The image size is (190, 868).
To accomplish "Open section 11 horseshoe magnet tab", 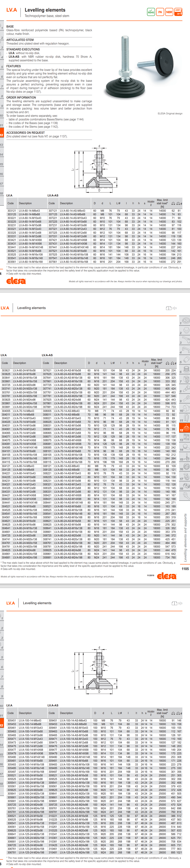I will tap(184, 418).
